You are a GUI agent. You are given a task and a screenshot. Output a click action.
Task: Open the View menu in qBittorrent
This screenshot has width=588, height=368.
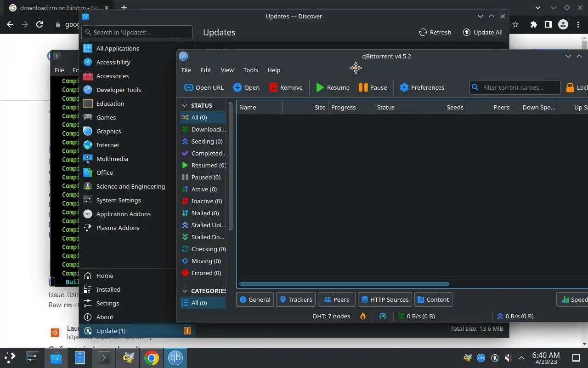(227, 70)
